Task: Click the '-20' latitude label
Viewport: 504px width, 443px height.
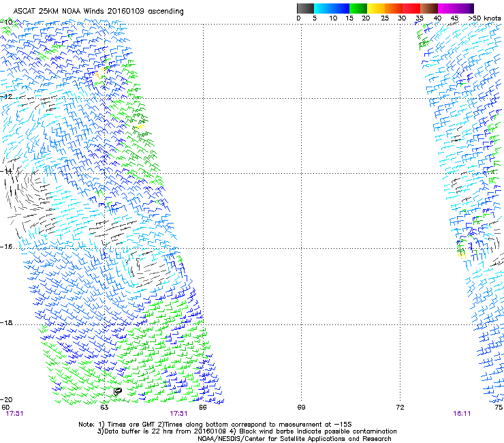Action: [6, 399]
